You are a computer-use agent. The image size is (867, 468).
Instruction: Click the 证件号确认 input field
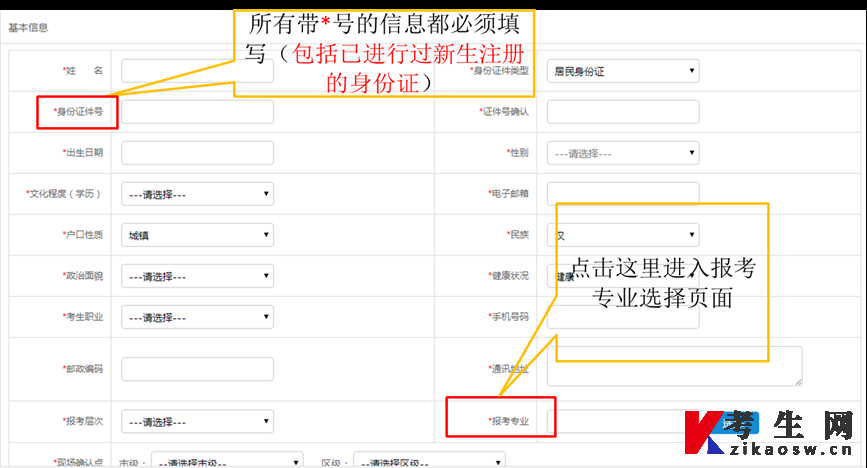(x=623, y=112)
